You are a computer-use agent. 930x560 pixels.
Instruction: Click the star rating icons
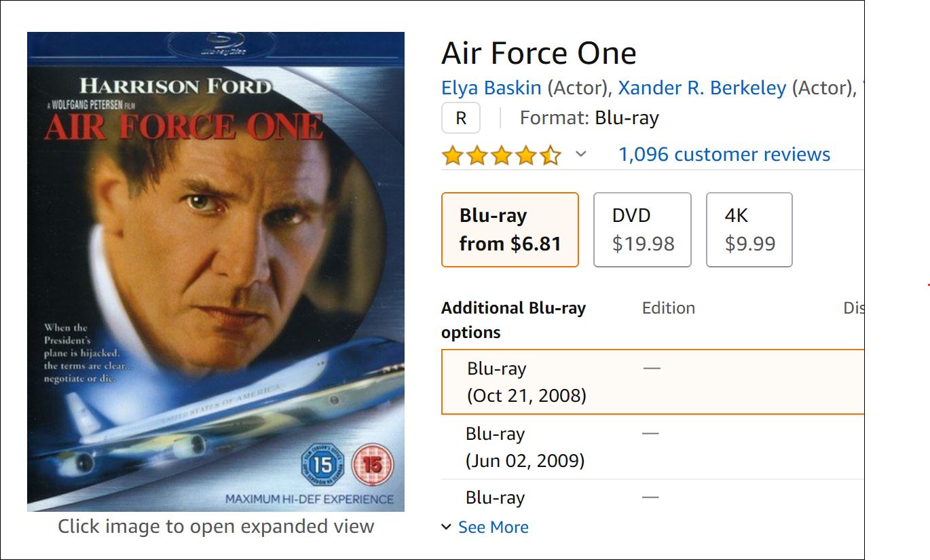pos(501,156)
